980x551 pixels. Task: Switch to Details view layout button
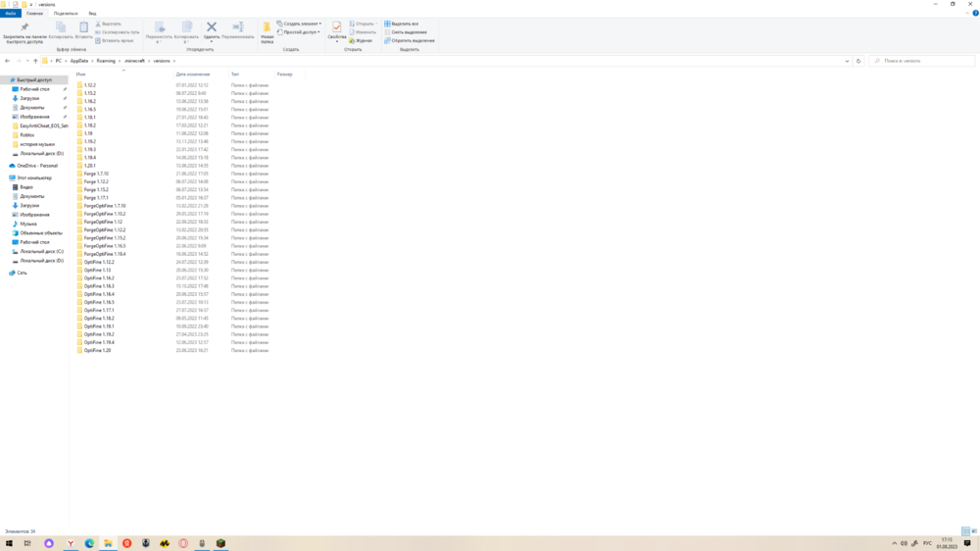point(965,531)
